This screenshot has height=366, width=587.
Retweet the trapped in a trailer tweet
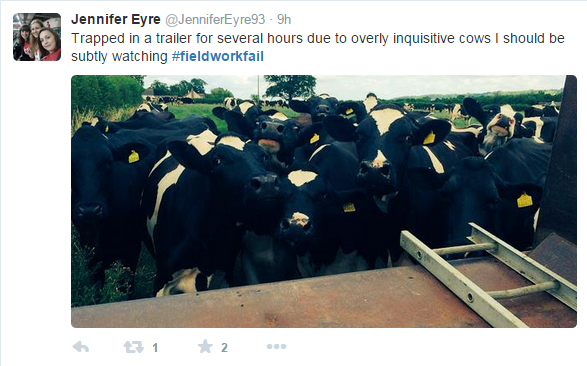click(x=134, y=347)
